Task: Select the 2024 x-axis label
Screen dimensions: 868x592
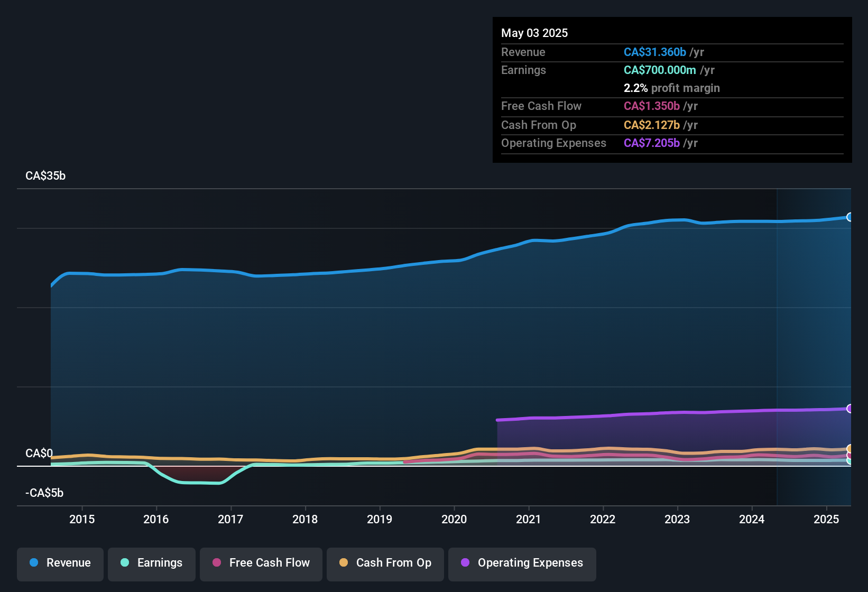Action: (x=752, y=519)
